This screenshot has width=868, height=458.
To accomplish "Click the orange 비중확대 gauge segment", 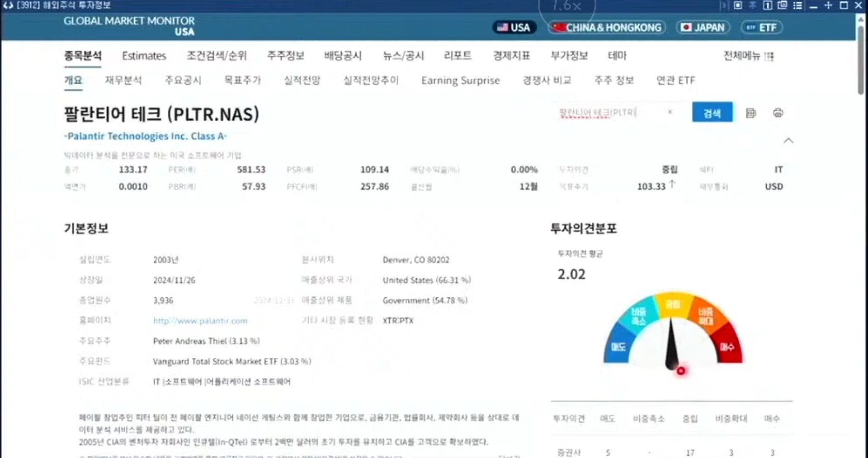I will click(706, 315).
